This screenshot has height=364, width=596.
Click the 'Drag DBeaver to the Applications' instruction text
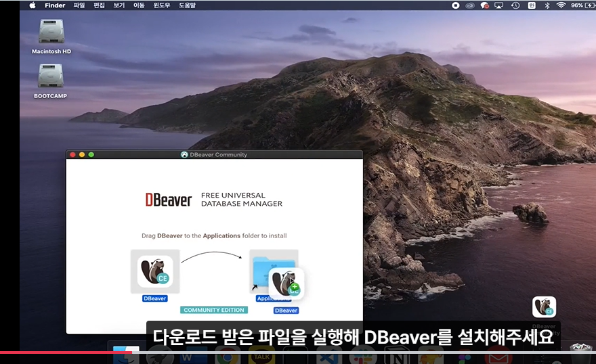pyautogui.click(x=214, y=235)
